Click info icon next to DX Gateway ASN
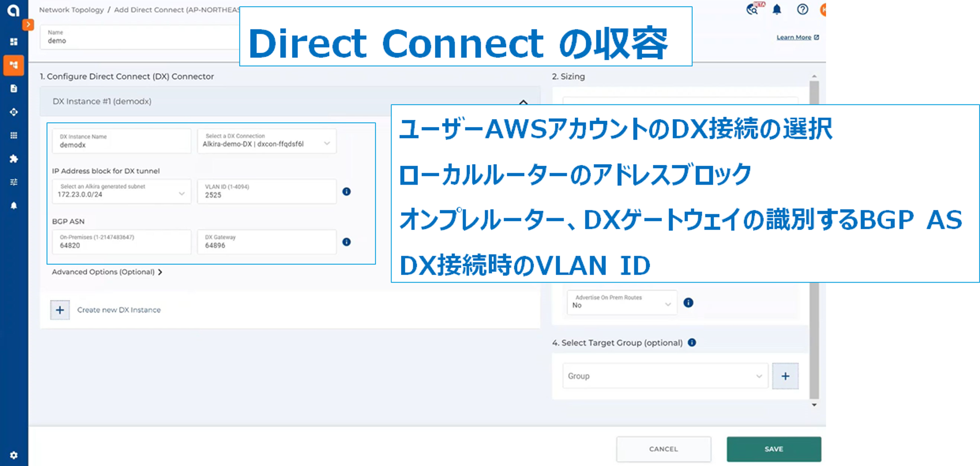This screenshot has height=466, width=980. [x=347, y=242]
